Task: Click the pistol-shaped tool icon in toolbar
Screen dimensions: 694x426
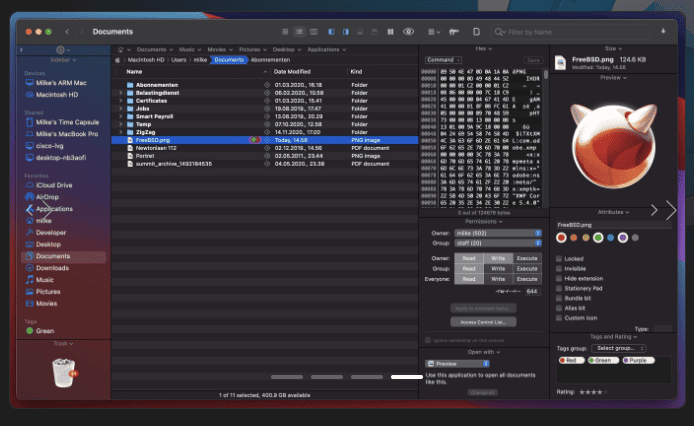Action: click(454, 32)
